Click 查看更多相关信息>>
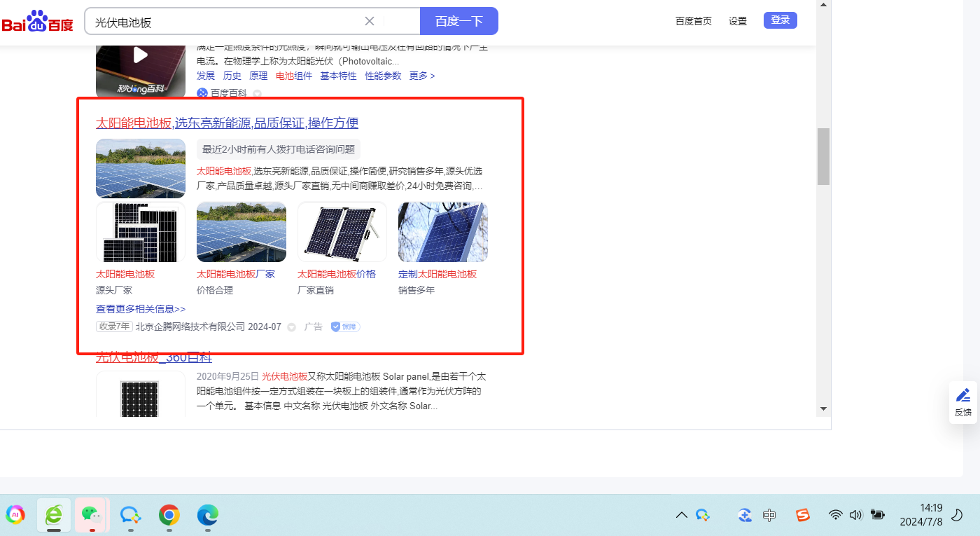Screen dimensions: 980x536 point(141,309)
